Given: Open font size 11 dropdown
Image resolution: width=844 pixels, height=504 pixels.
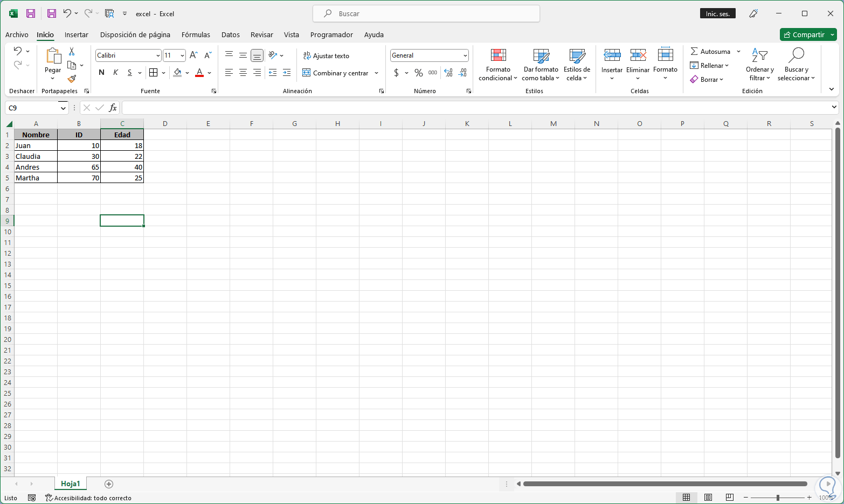Looking at the screenshot, I should point(182,55).
